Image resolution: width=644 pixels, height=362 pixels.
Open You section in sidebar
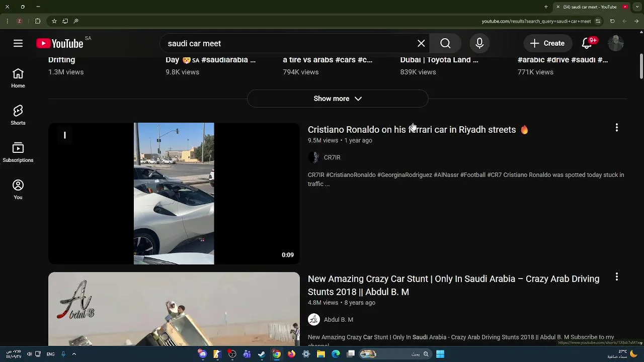point(18,190)
